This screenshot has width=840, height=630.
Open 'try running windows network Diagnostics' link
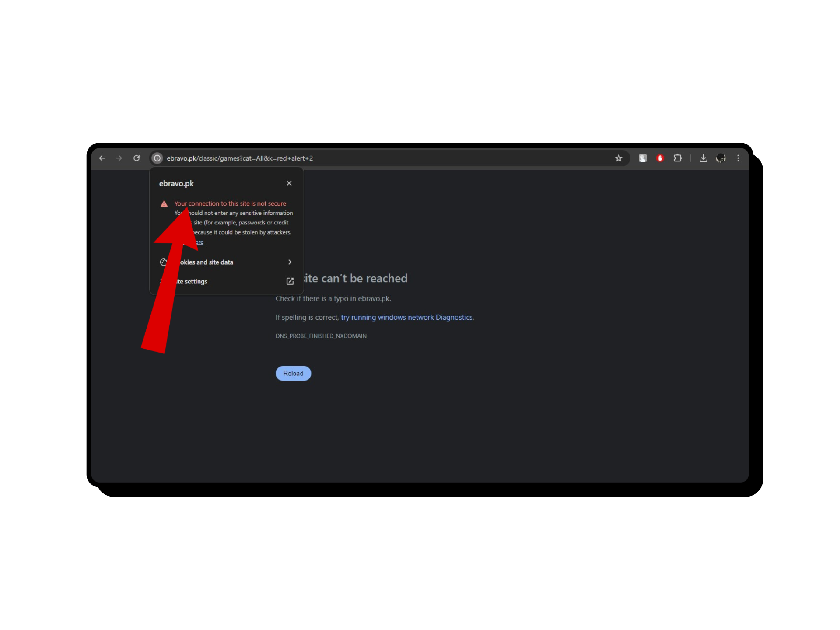(406, 317)
